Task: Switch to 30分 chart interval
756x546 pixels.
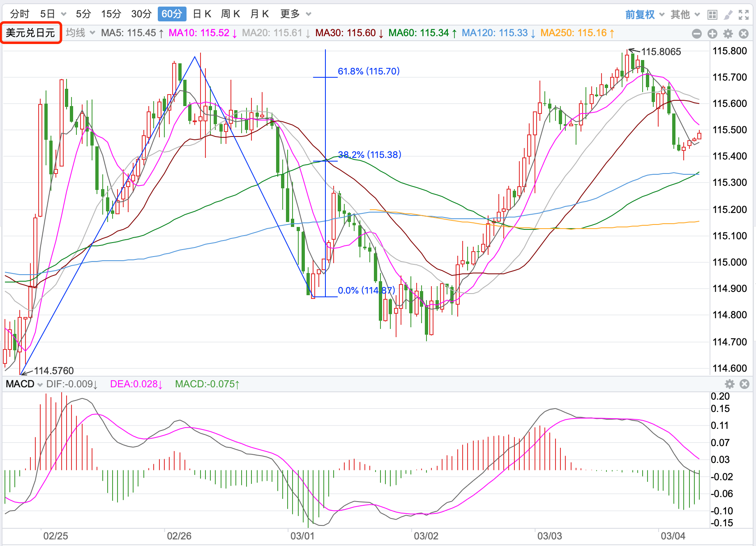Action: pos(141,14)
